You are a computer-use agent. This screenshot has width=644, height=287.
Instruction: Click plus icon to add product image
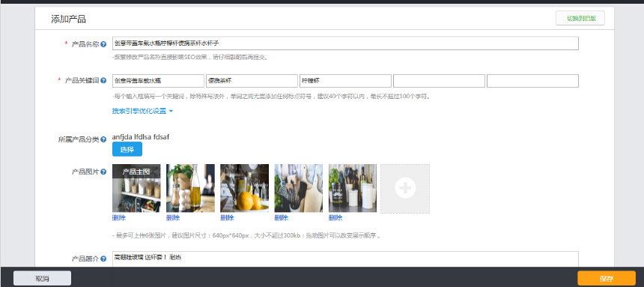(x=405, y=188)
